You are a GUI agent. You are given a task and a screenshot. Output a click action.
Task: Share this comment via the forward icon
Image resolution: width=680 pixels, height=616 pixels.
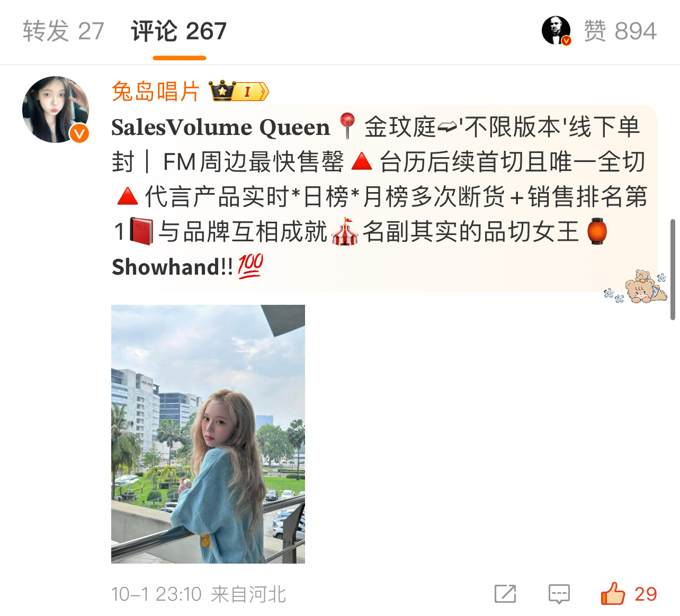[x=505, y=594]
